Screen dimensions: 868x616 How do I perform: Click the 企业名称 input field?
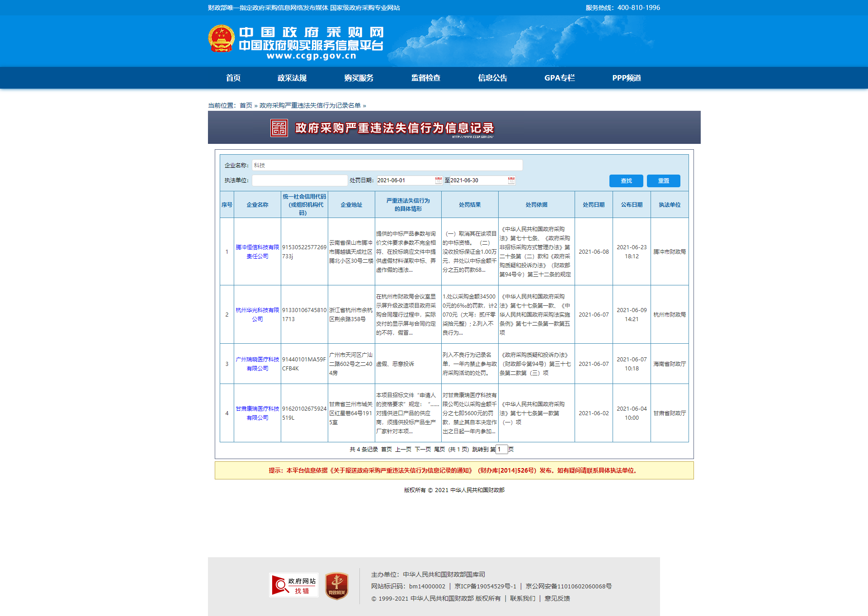pos(387,165)
